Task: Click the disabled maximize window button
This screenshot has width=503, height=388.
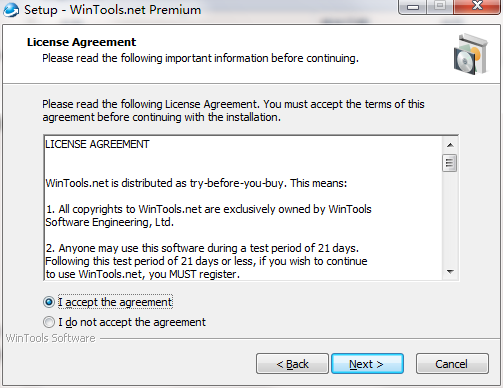Action: pos(440,7)
